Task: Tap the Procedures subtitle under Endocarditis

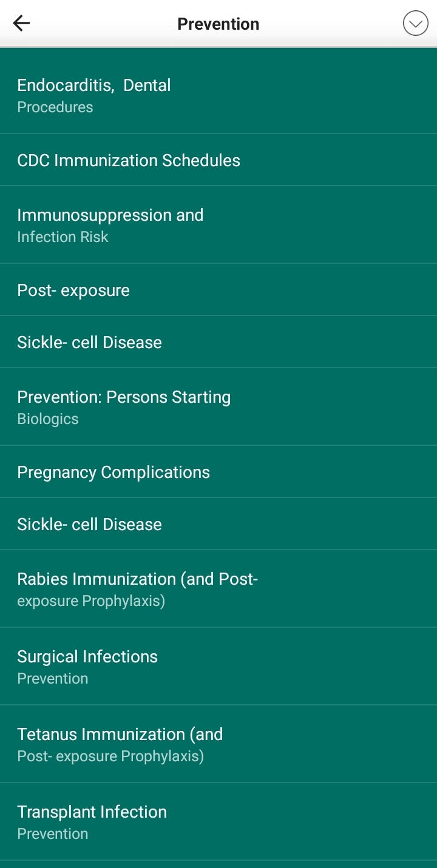Action: point(55,107)
